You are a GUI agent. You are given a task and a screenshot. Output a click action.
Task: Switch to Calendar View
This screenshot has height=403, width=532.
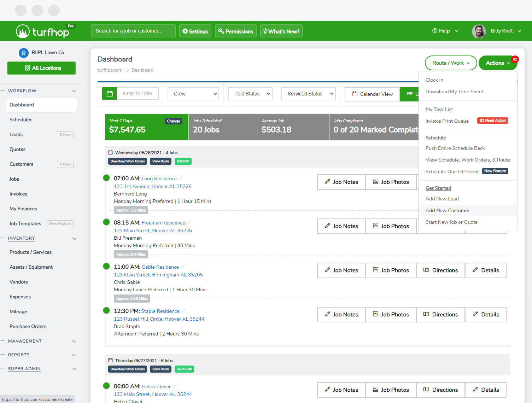tap(372, 94)
